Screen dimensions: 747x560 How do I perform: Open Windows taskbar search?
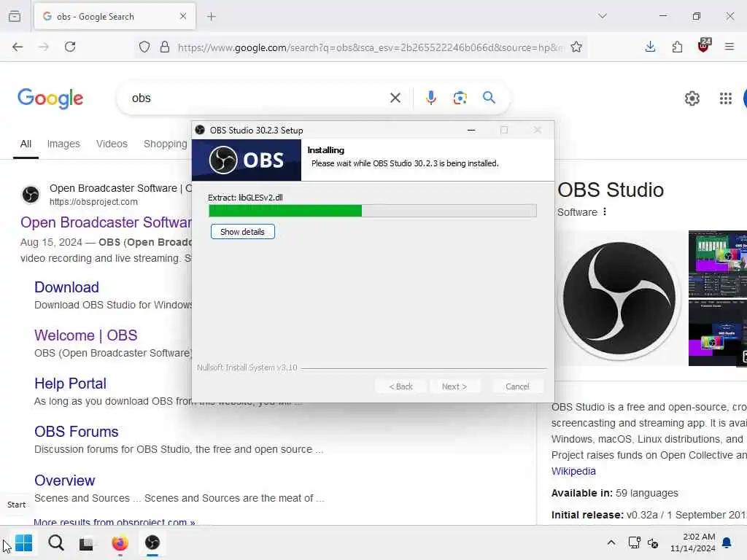[55, 542]
